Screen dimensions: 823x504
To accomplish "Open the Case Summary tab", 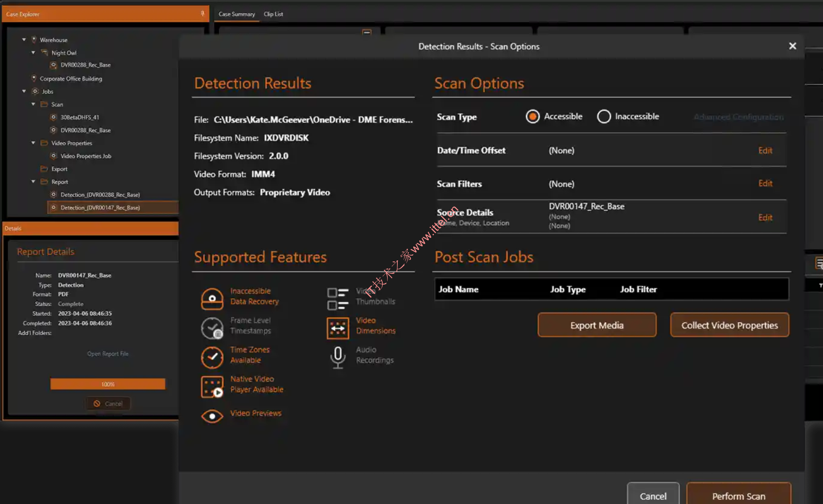I will 237,14.
